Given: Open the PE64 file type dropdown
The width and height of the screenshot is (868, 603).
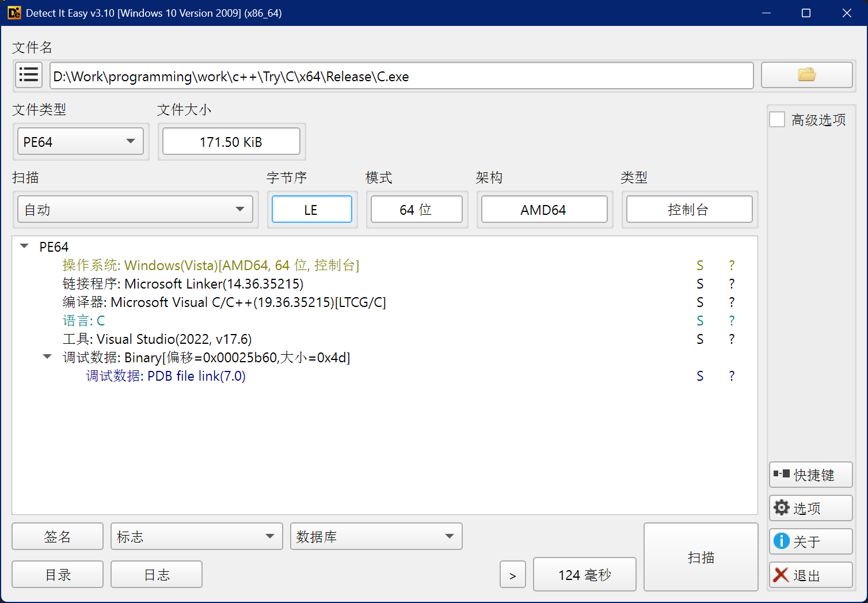Looking at the screenshot, I should coord(81,142).
